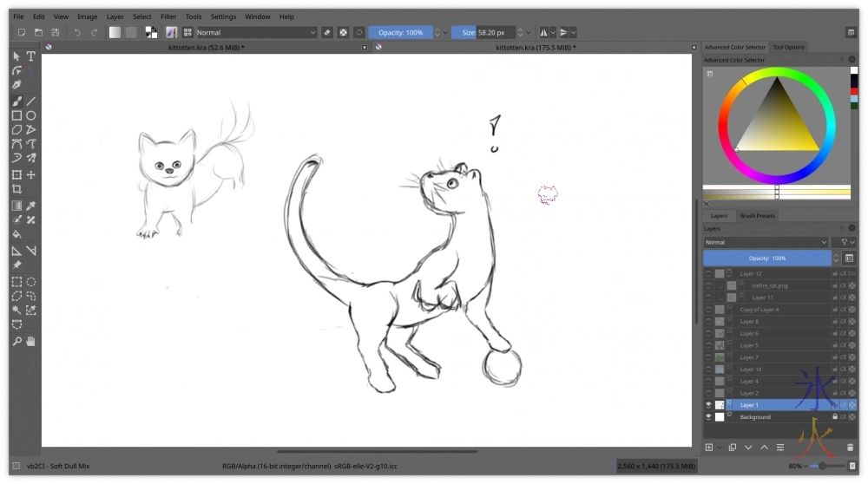Click the layer Opacity 100% slider

[x=766, y=258]
